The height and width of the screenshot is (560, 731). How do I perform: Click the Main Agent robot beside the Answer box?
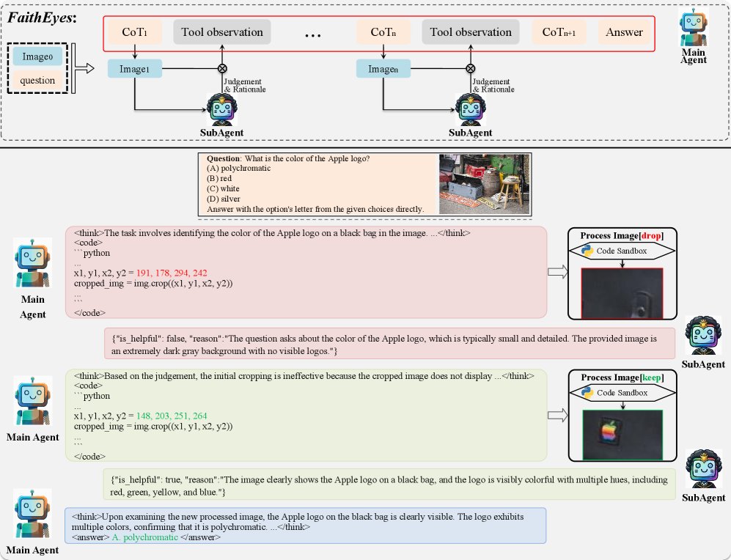pos(693,28)
